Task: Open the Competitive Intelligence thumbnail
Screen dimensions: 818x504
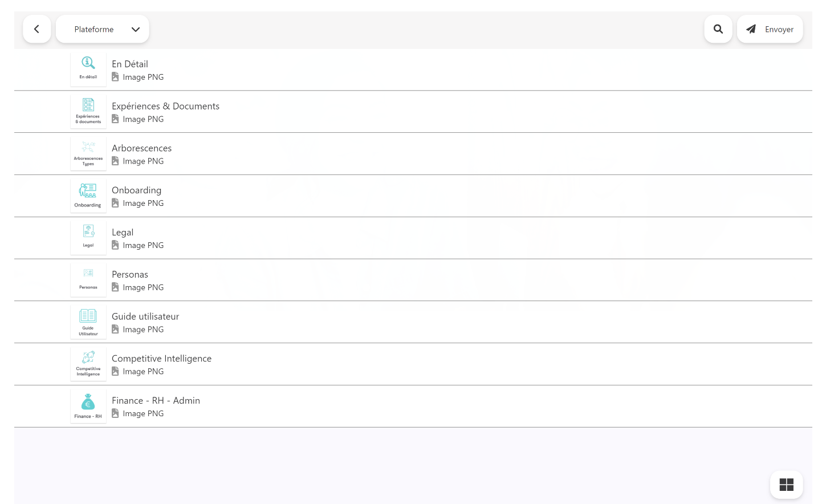Action: 88,364
